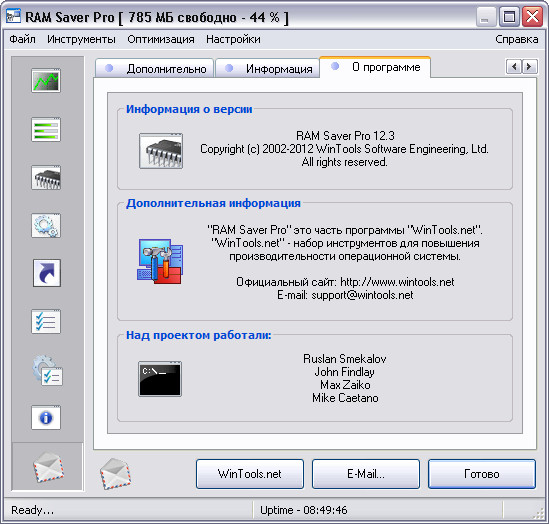Switch to the Информация tab
Image resolution: width=549 pixels, height=524 pixels.
click(x=267, y=68)
